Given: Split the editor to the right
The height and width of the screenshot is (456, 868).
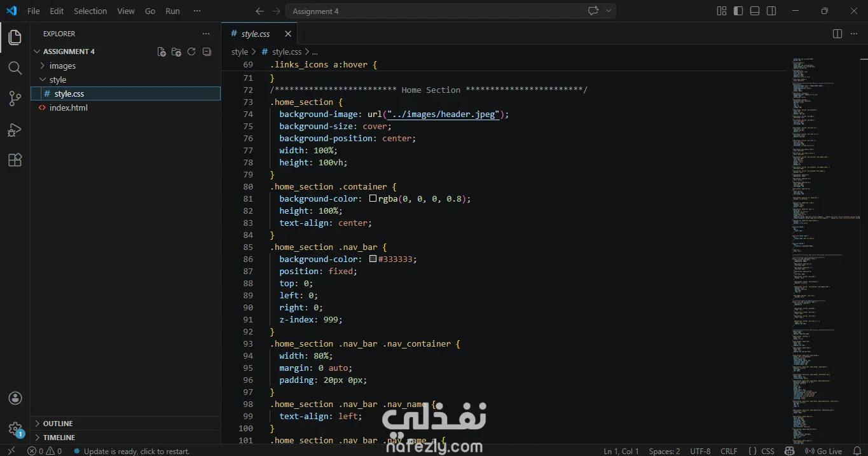Looking at the screenshot, I should point(837,34).
